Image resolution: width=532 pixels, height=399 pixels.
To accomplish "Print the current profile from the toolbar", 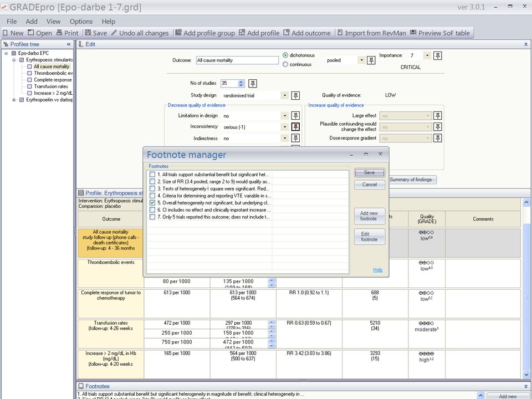I will 68,33.
